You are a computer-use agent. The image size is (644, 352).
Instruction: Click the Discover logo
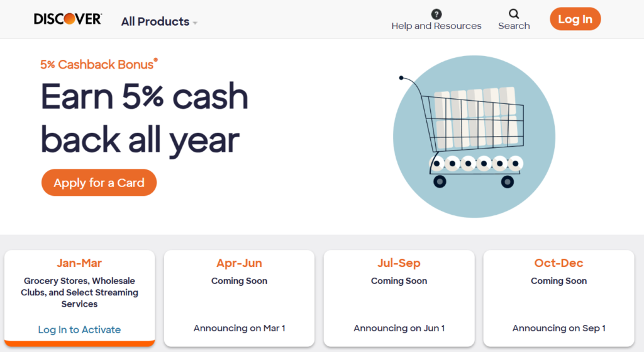click(67, 20)
